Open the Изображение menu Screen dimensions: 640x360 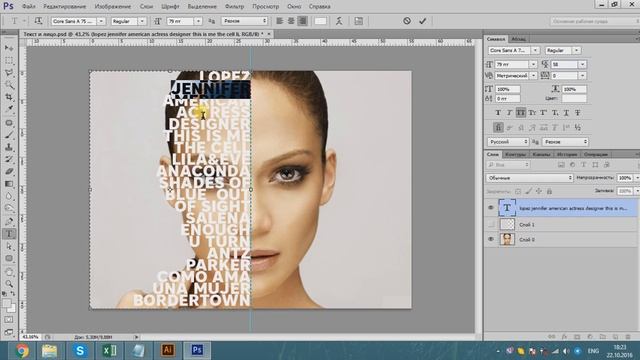click(113, 7)
